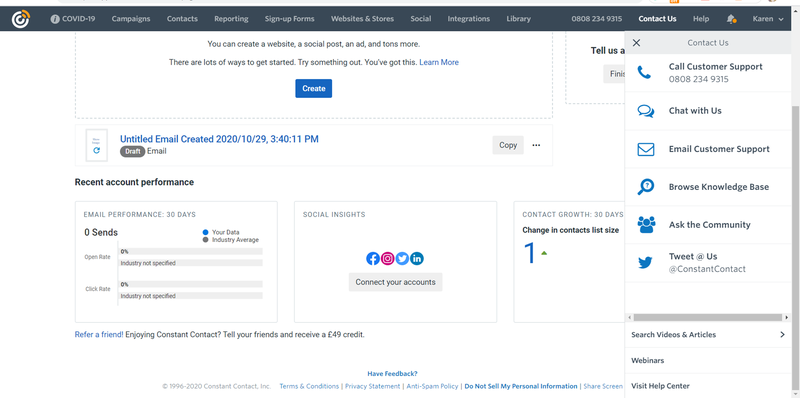The width and height of the screenshot is (800, 398).
Task: Open the Websites & Stores menu
Action: [x=362, y=19]
